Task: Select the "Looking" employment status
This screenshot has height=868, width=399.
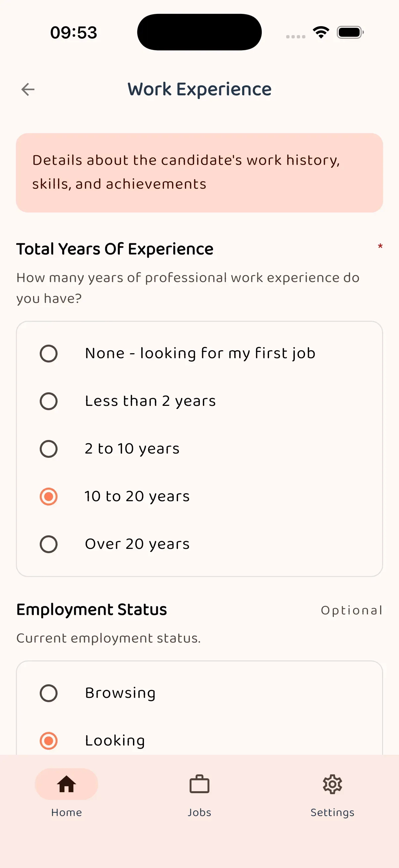Action: [49, 741]
